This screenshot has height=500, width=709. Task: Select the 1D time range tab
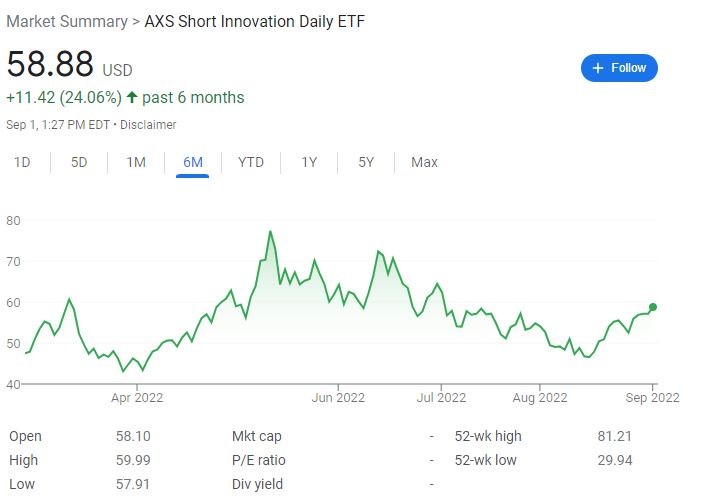coord(22,162)
